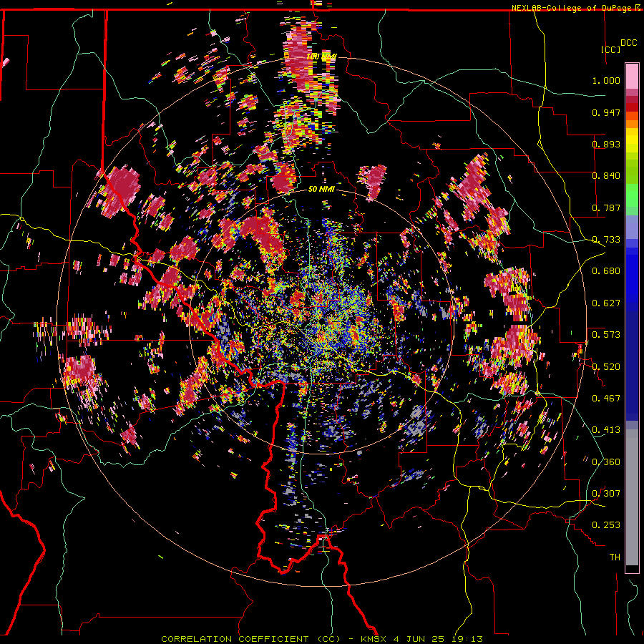
Task: Select the 0.520 scale value
Action: [x=606, y=367]
